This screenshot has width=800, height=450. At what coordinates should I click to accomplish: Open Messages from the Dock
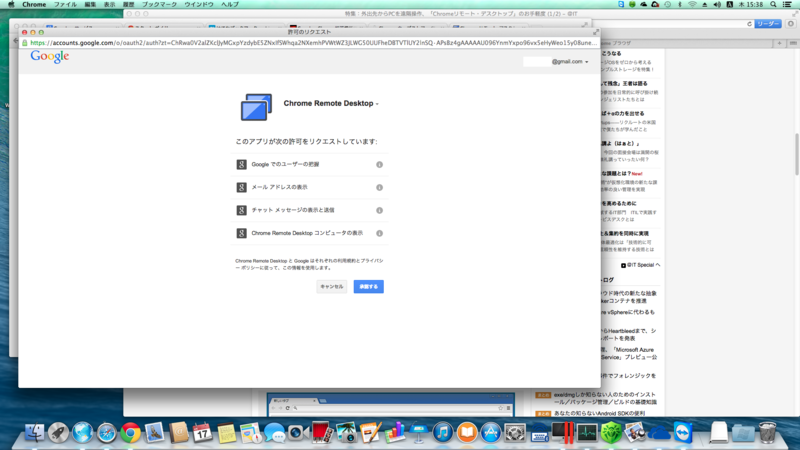(274, 433)
